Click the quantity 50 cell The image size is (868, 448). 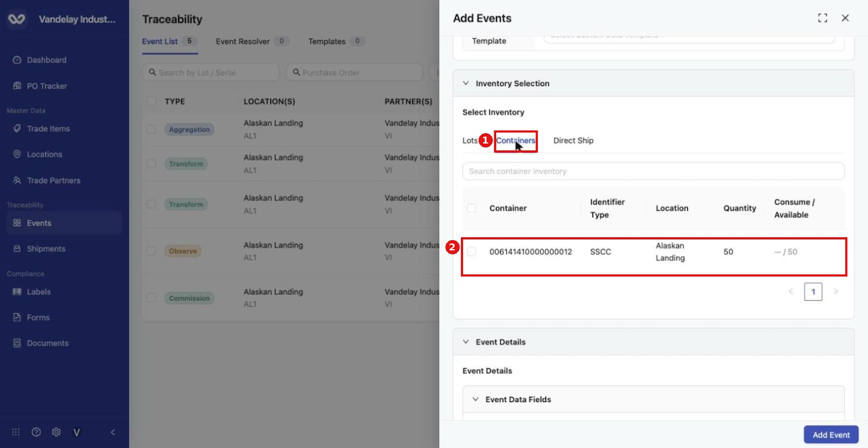coord(728,252)
